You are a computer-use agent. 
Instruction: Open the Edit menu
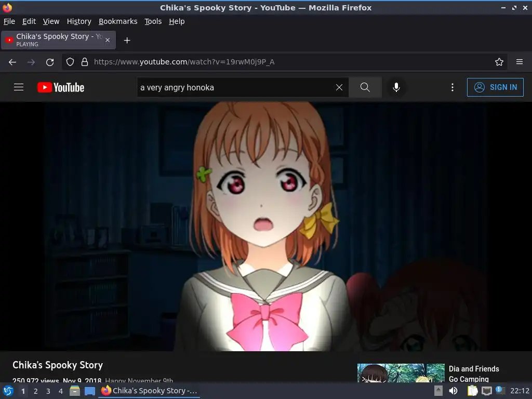coord(29,21)
